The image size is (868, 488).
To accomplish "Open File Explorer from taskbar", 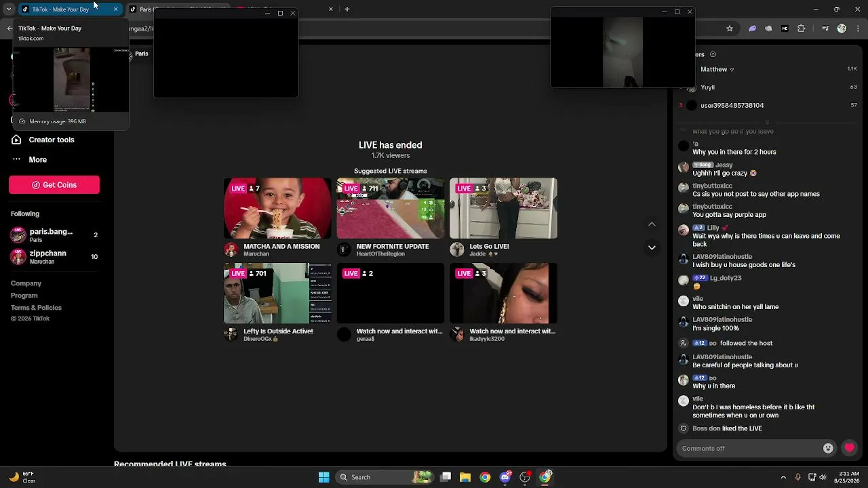I will tap(465, 477).
